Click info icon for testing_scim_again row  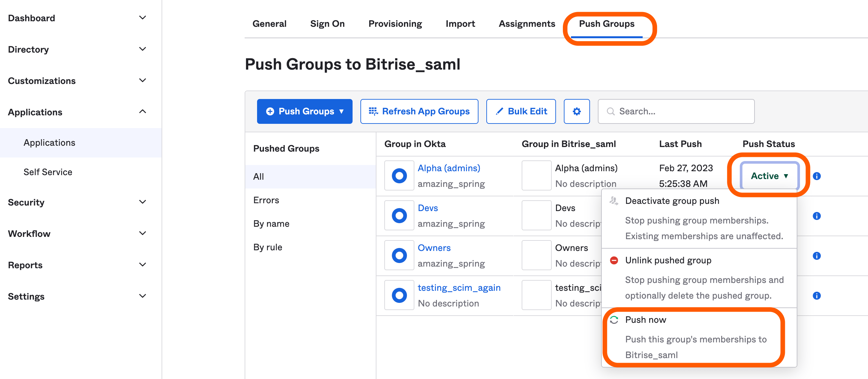pyautogui.click(x=816, y=296)
